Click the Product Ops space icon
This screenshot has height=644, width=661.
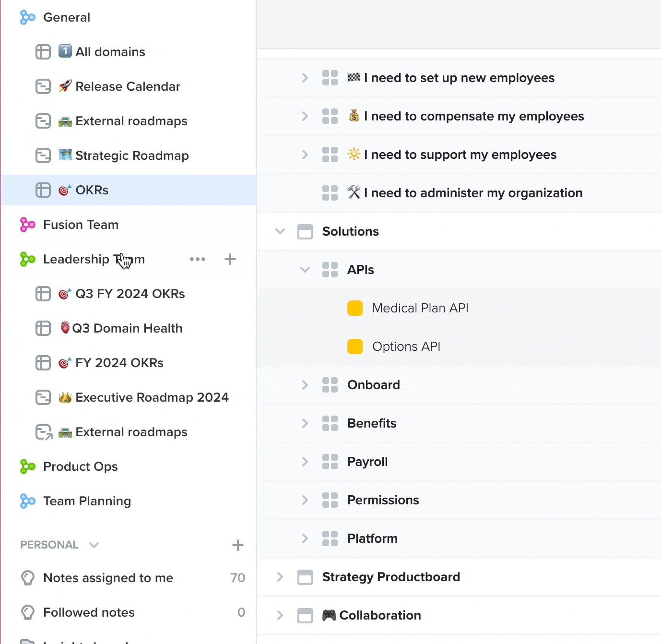coord(27,466)
